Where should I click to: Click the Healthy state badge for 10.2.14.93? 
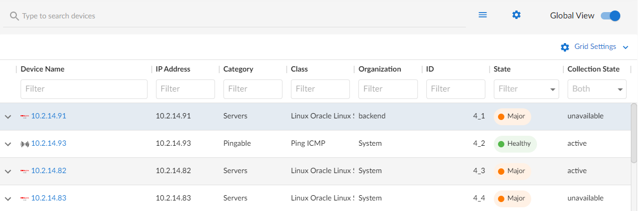pyautogui.click(x=515, y=144)
